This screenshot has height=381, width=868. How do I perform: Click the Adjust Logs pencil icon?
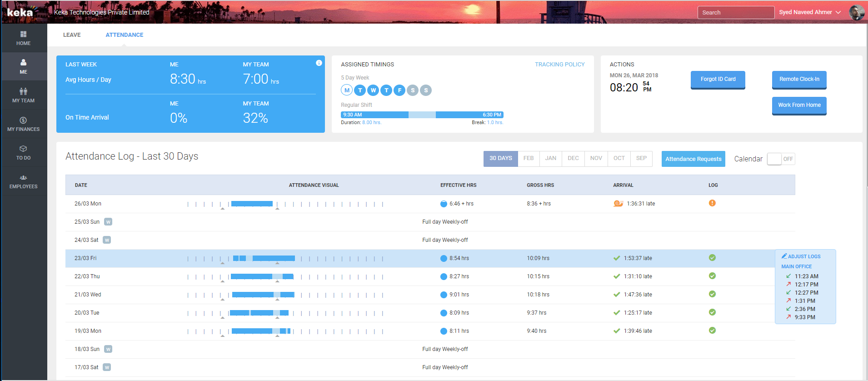pos(784,256)
